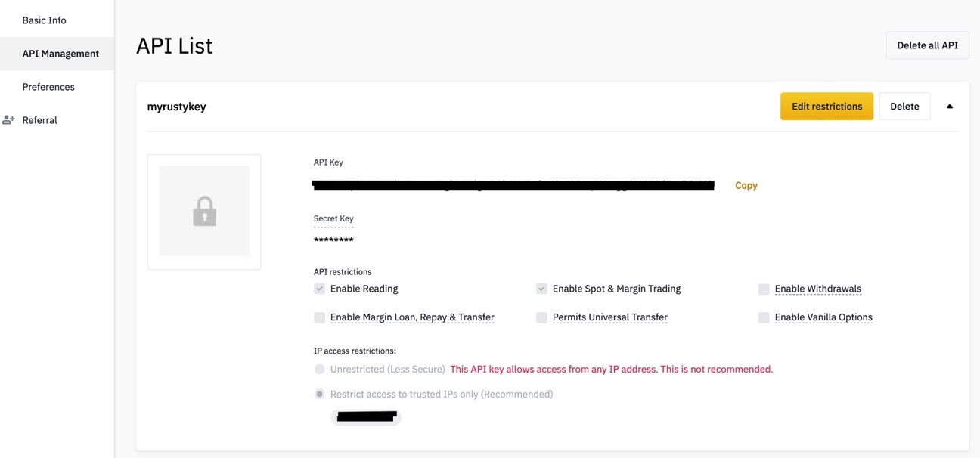
Task: Check the Permits Universal Transfer box
Action: pos(541,317)
